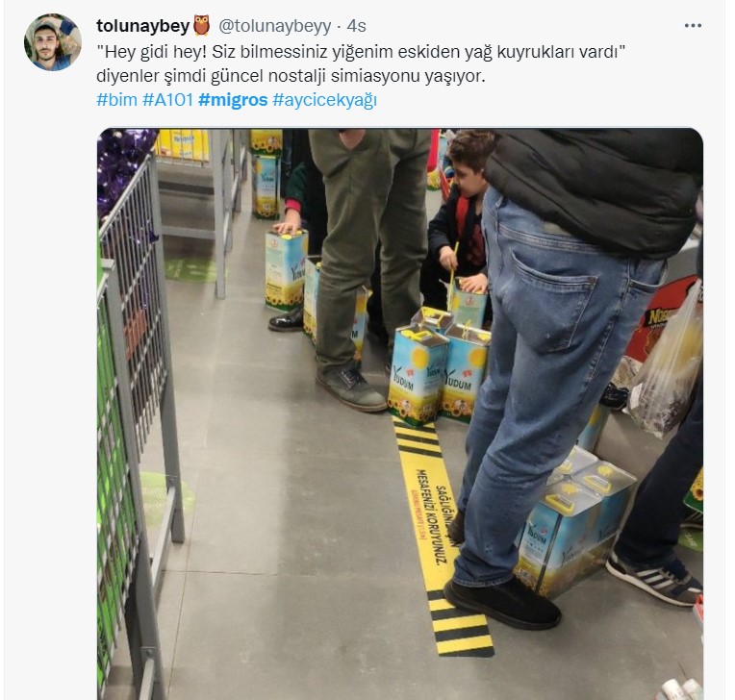Screen dimensions: 735x700
Task: Follow the #aycicekyağı hashtag
Action: click(x=325, y=100)
